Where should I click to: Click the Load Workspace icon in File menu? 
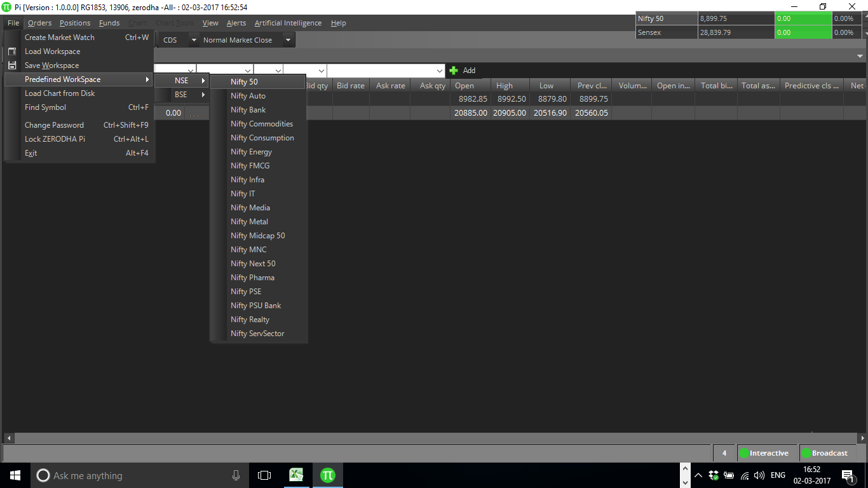coord(12,51)
